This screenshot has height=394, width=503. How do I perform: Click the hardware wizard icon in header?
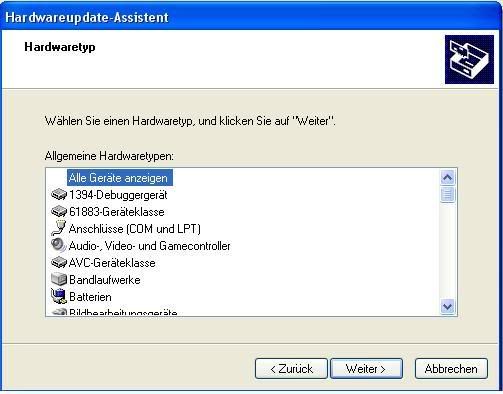[x=469, y=59]
